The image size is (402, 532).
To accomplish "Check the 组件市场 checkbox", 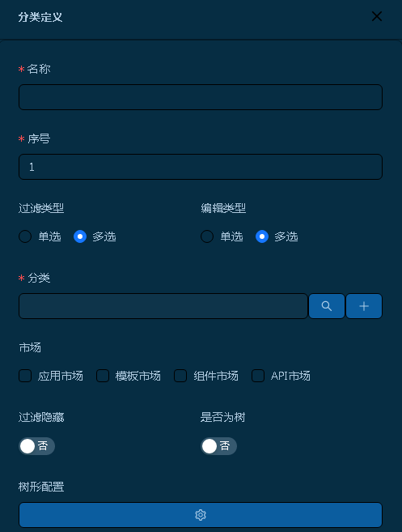I will click(180, 376).
